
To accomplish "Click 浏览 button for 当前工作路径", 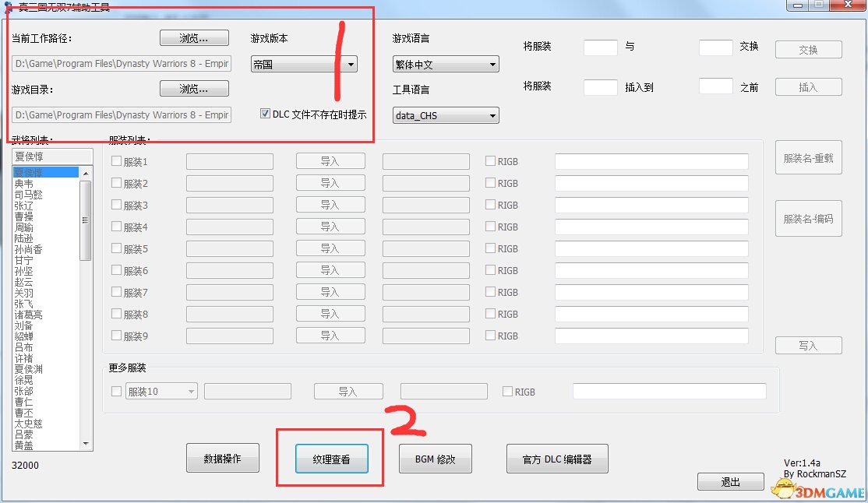I will point(194,37).
